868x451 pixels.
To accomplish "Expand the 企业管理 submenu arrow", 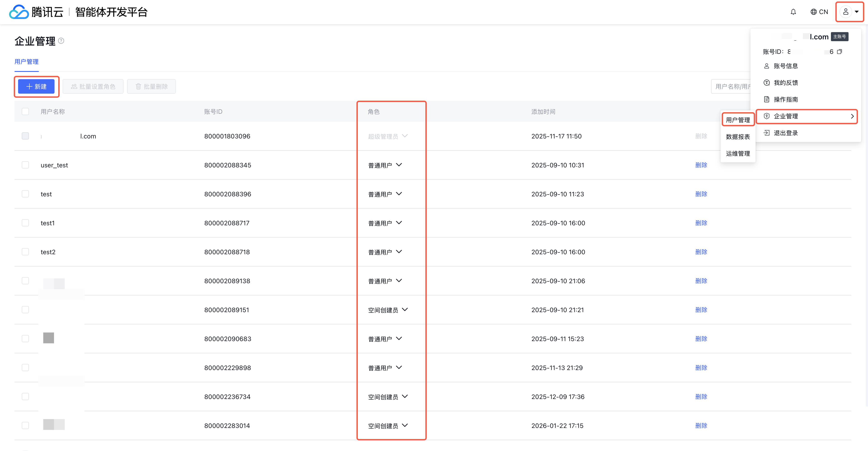I will tap(852, 116).
